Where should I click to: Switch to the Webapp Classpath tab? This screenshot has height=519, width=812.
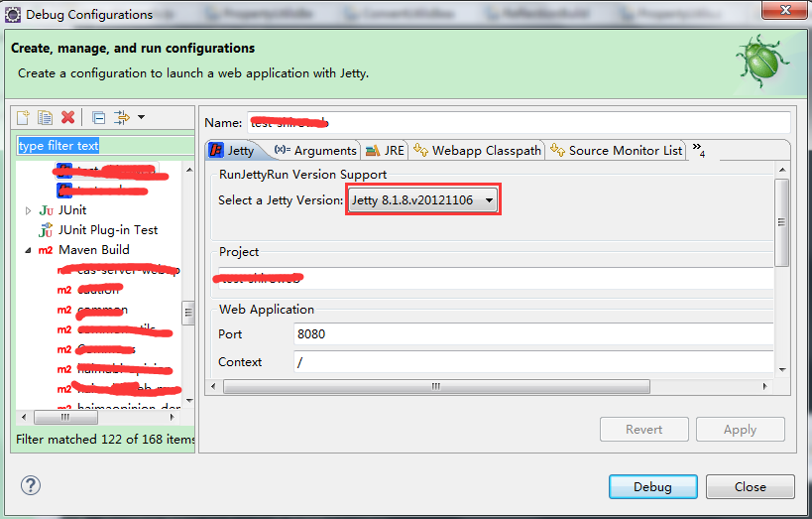[x=477, y=151]
